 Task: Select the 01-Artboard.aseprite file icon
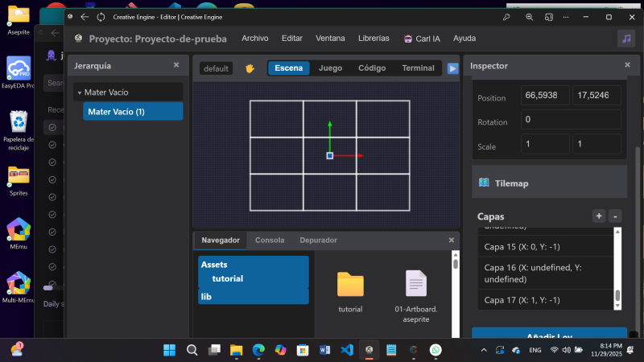pyautogui.click(x=415, y=285)
